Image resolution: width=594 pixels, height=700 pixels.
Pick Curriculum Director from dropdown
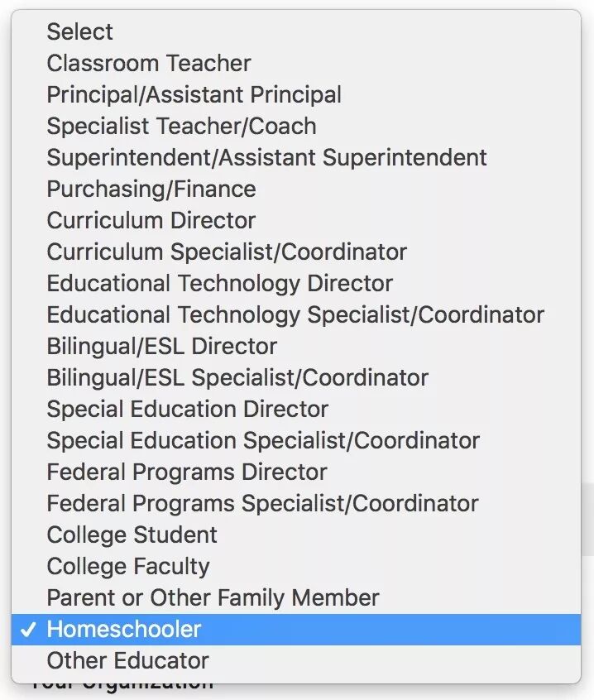(x=151, y=220)
